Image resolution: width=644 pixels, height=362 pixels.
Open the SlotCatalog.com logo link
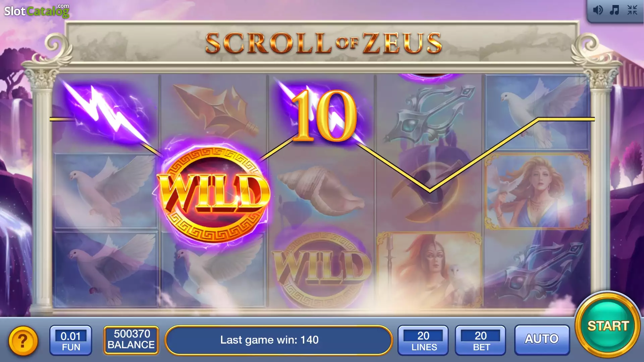tap(37, 11)
